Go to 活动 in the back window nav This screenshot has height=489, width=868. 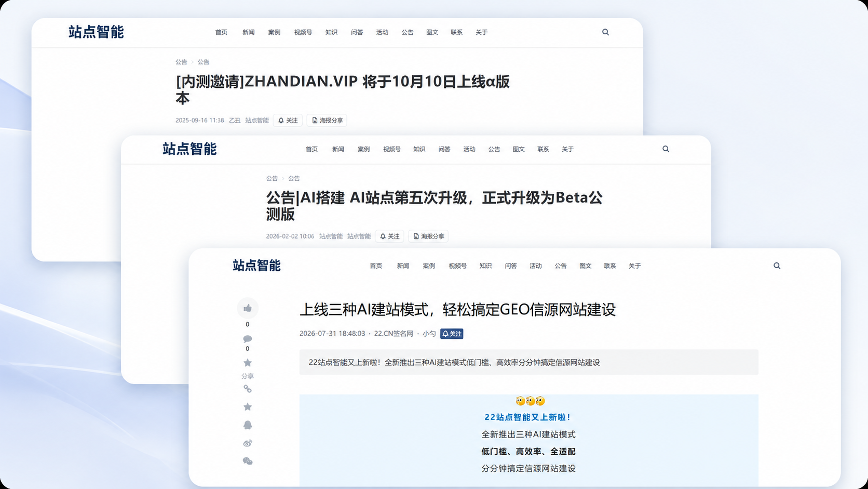pos(382,32)
